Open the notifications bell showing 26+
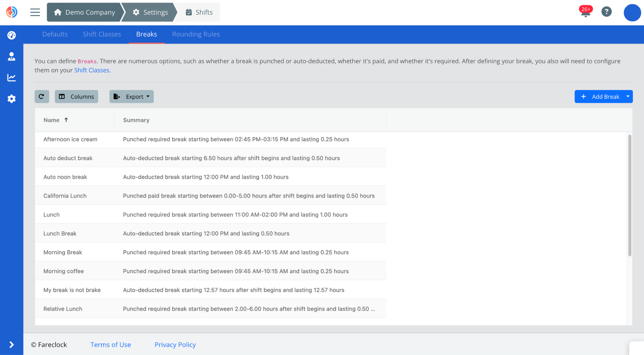Image resolution: width=644 pixels, height=355 pixels. click(x=586, y=12)
